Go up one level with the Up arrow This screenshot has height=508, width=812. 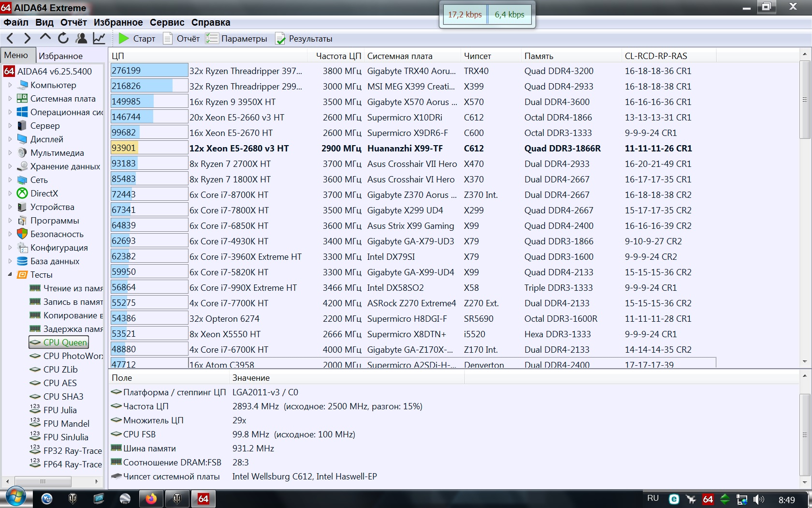45,38
